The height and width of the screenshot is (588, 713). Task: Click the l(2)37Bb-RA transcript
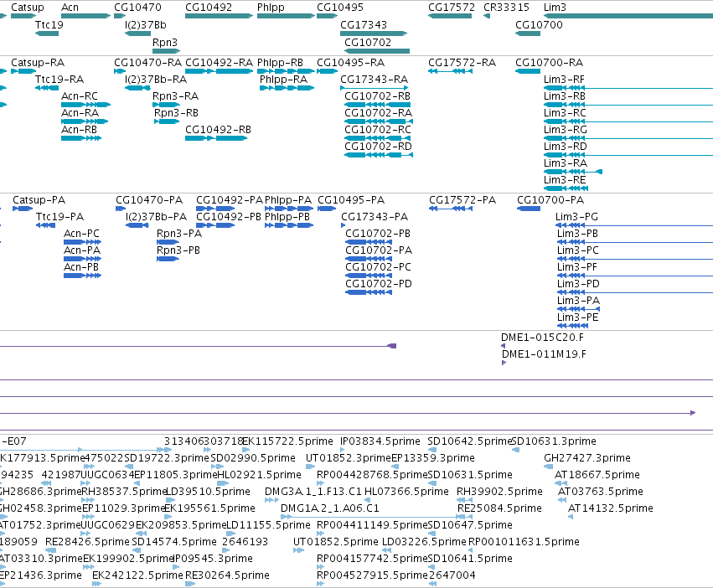pyautogui.click(x=137, y=88)
